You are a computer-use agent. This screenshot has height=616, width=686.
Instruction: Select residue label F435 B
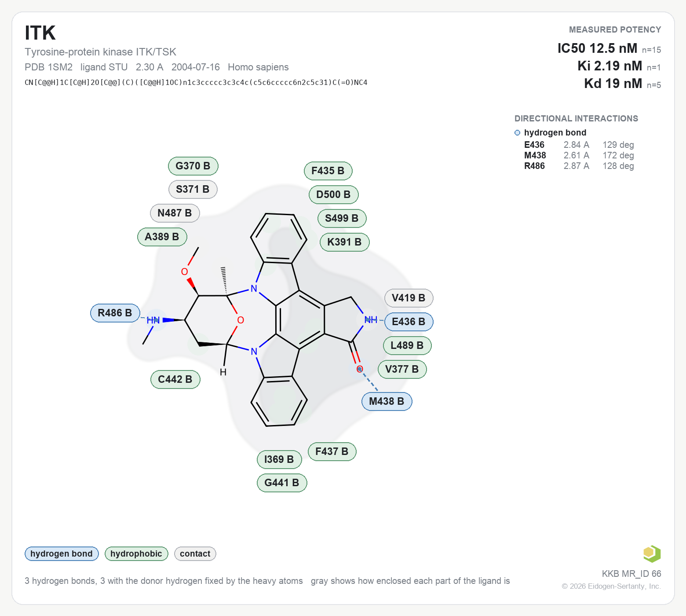click(x=328, y=171)
